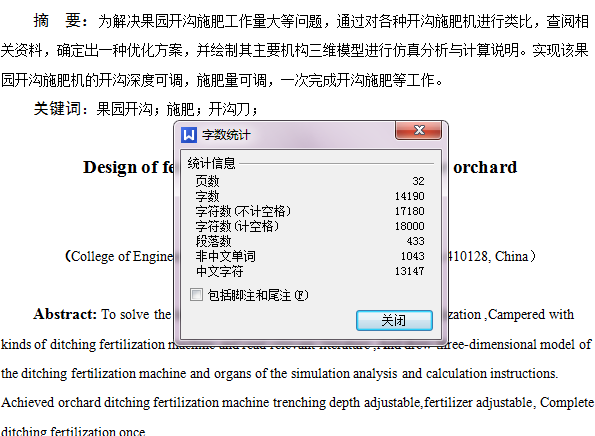Enable the 包括脚注和尾注 checkbox
The width and height of the screenshot is (595, 436).
196,294
